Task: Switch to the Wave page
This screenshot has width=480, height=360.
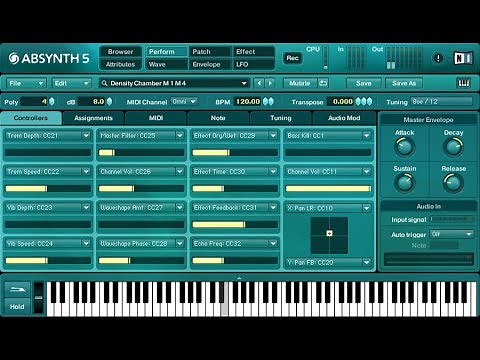Action: [166, 64]
